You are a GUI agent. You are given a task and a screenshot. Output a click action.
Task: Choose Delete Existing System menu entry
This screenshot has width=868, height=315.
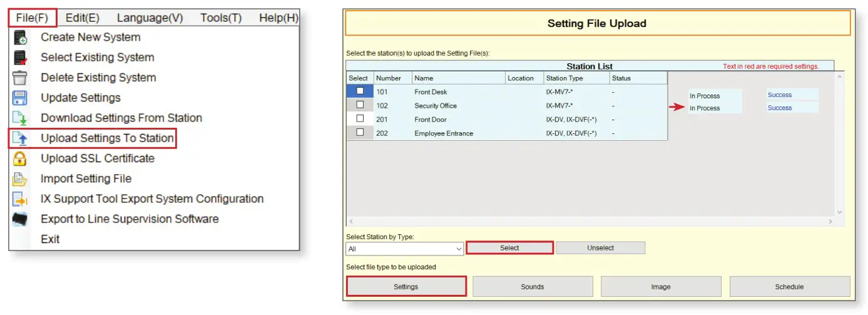(x=98, y=78)
